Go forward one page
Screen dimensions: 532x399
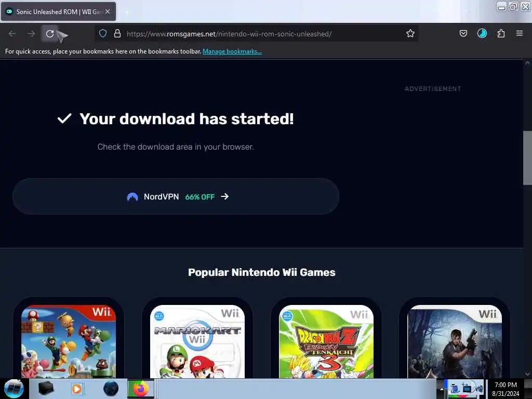pos(31,34)
